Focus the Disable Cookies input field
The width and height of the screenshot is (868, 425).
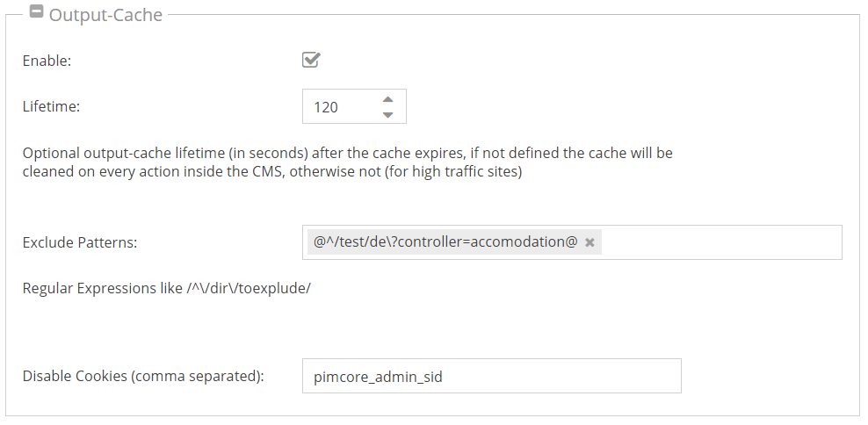(492, 377)
